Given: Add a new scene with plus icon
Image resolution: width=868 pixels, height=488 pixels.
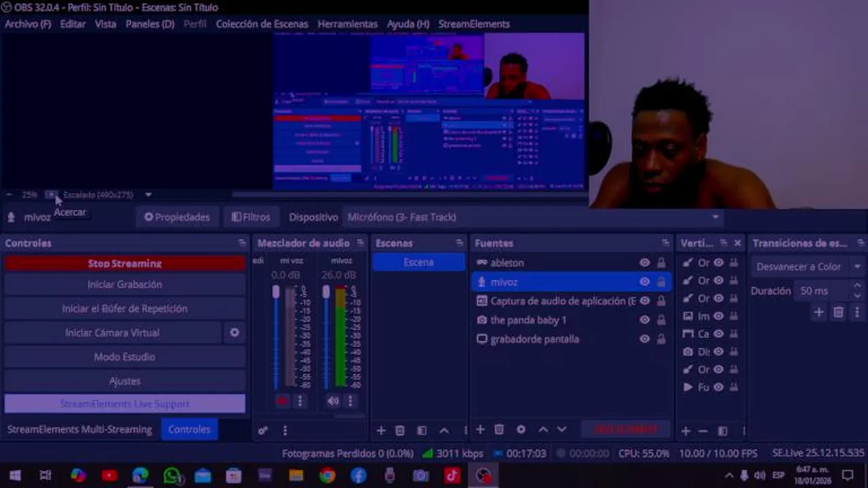Looking at the screenshot, I should (381, 430).
